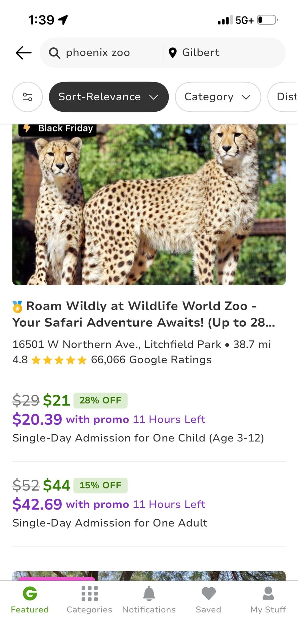Tap the back arrow icon

24,53
